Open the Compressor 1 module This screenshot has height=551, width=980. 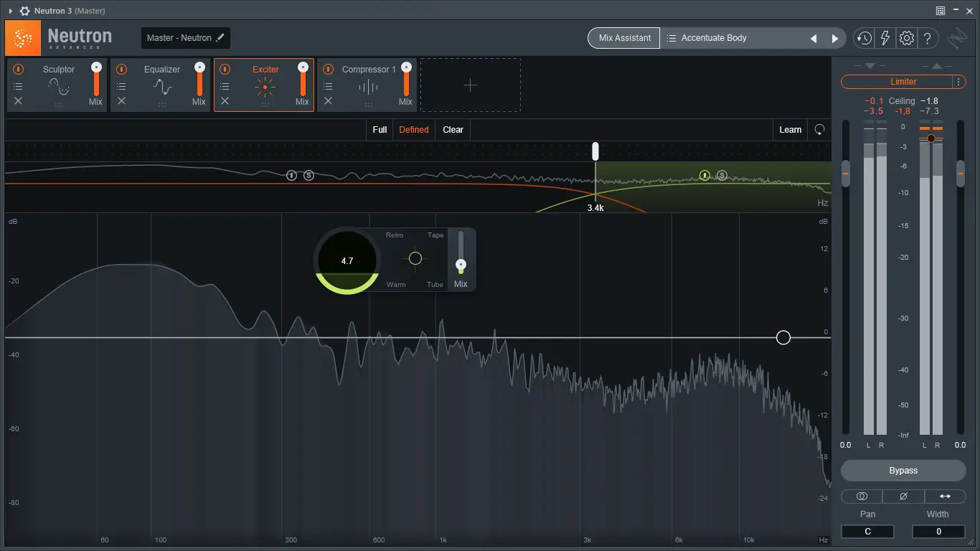[368, 88]
